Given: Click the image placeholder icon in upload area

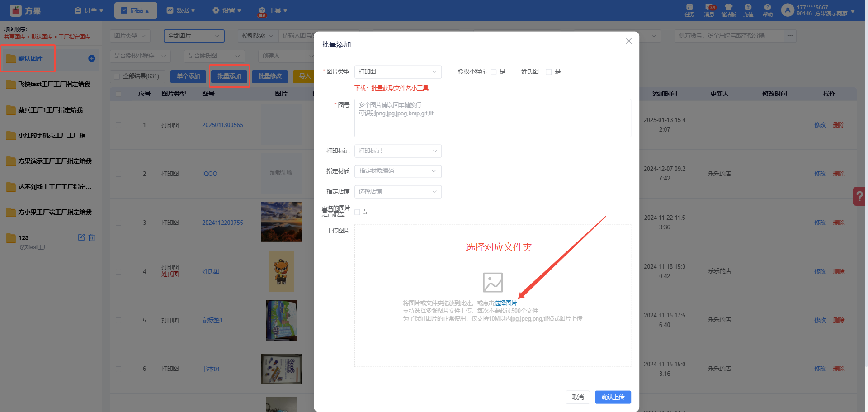Looking at the screenshot, I should (x=493, y=282).
